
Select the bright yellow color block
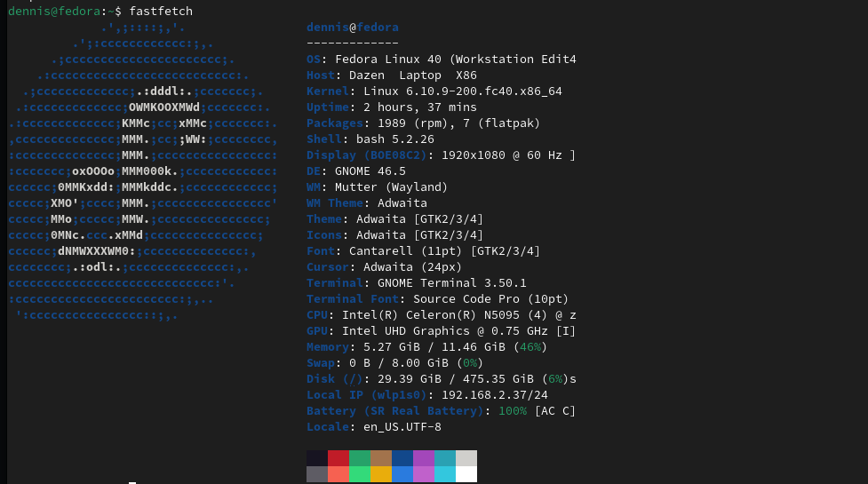pos(381,474)
